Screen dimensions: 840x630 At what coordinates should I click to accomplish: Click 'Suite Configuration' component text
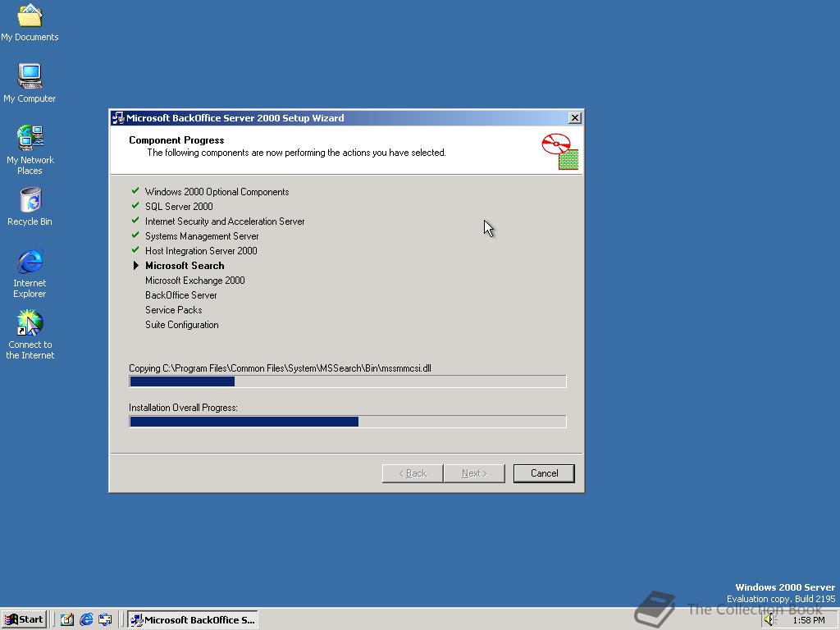[x=181, y=325]
